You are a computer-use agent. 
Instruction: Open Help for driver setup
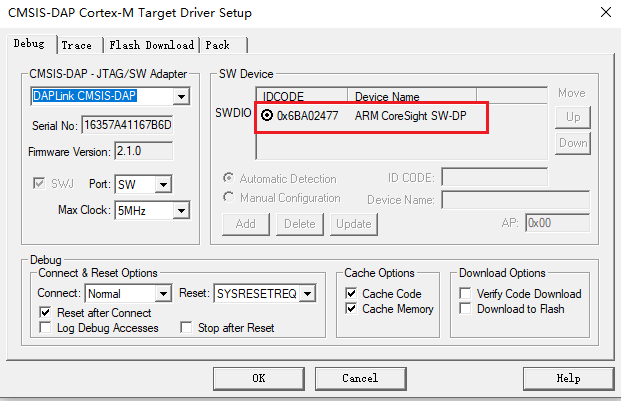pyautogui.click(x=568, y=378)
